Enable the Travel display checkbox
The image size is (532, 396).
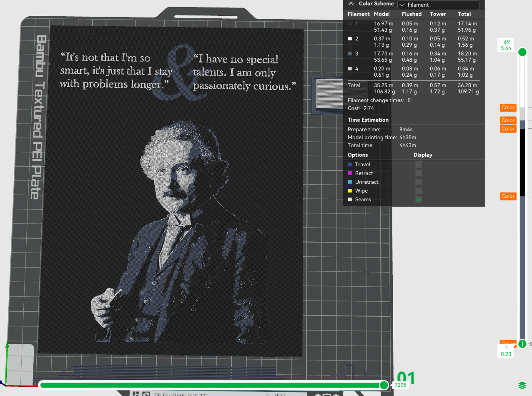pos(418,165)
